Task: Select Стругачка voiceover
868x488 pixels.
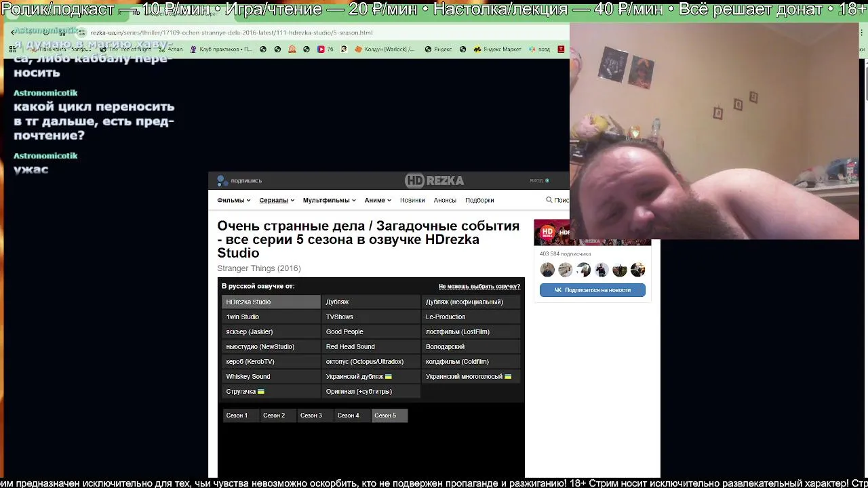Action: (x=271, y=391)
